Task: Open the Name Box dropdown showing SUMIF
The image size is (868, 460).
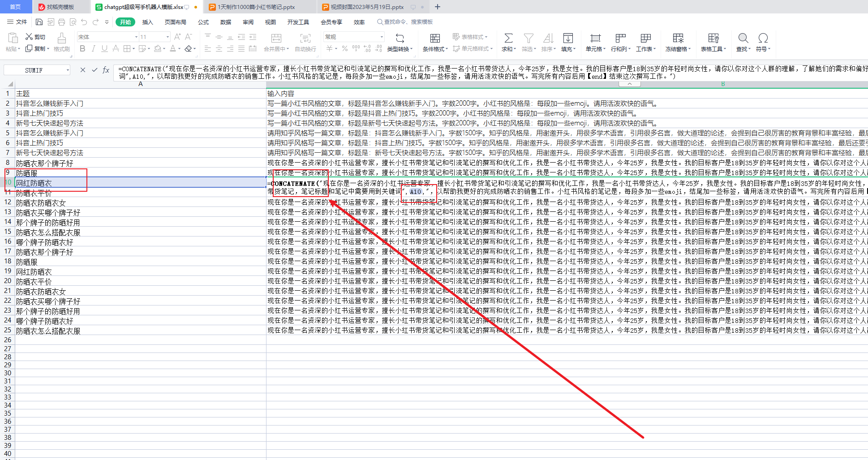Action: (x=68, y=70)
